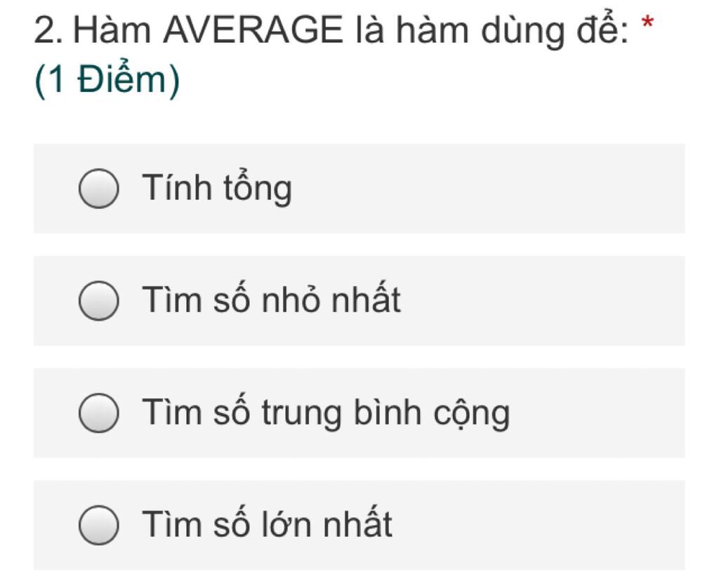Mark the "Tìm số lớn nhất" radio button
This screenshot has height=588, width=719.
98,526
